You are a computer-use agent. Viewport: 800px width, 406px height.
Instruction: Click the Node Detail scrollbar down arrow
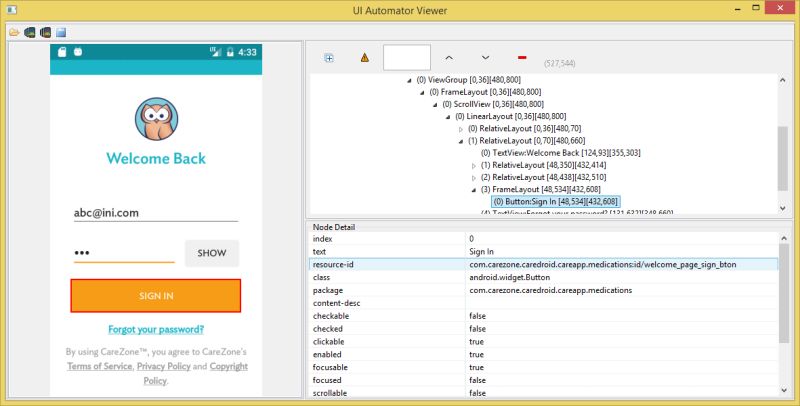pos(784,391)
